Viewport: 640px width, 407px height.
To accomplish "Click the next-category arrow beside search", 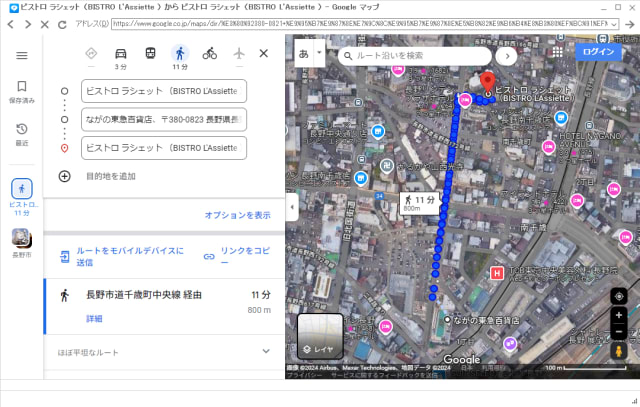I will pyautogui.click(x=507, y=56).
